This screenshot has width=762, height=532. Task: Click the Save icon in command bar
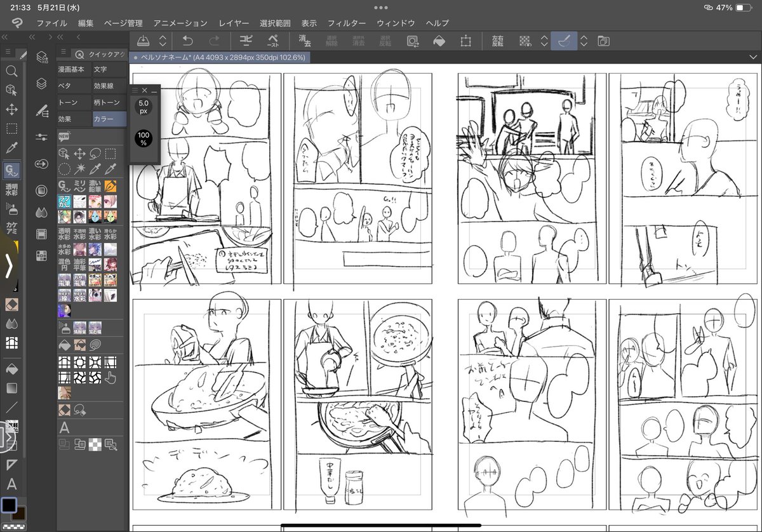pos(144,41)
